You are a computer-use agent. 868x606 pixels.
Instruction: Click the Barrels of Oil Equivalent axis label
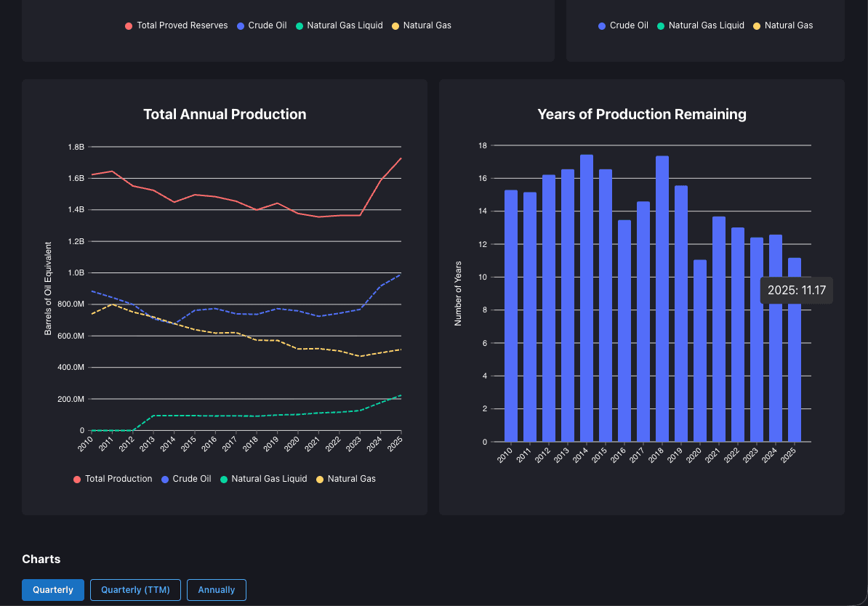48,288
